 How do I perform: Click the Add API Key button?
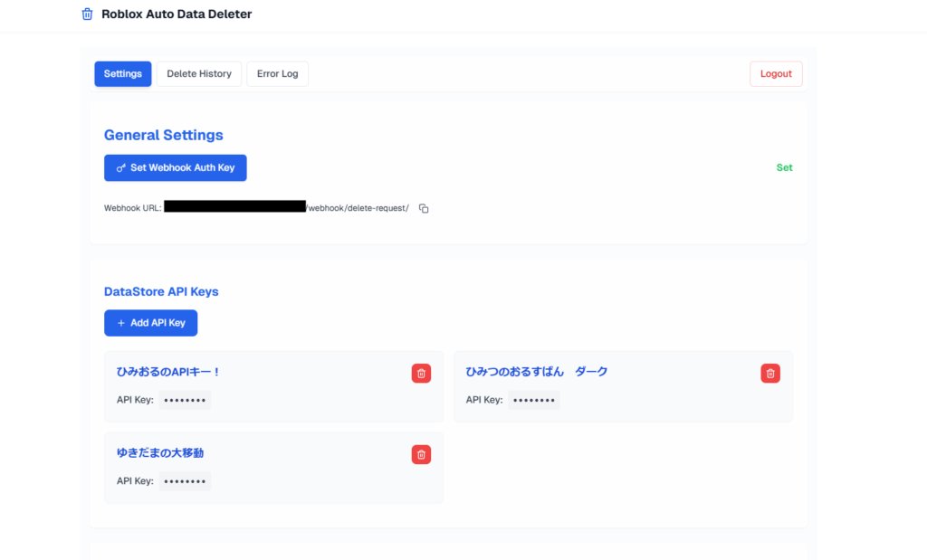pyautogui.click(x=151, y=323)
